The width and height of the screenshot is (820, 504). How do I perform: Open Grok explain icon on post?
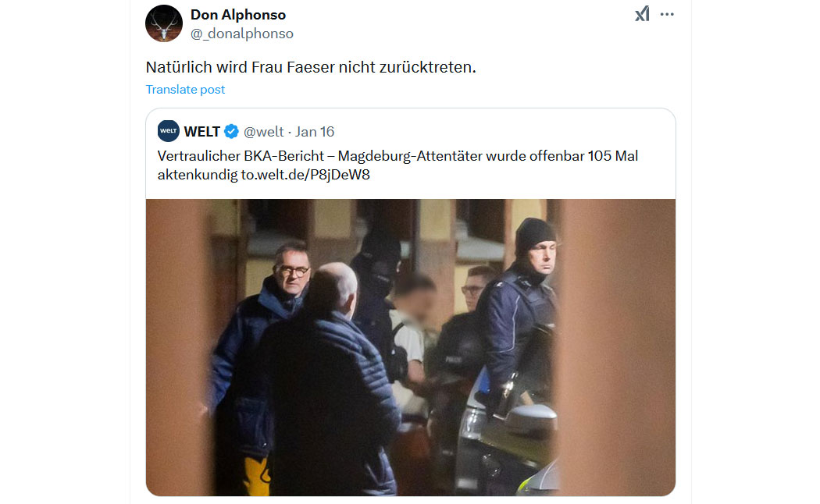coord(642,14)
